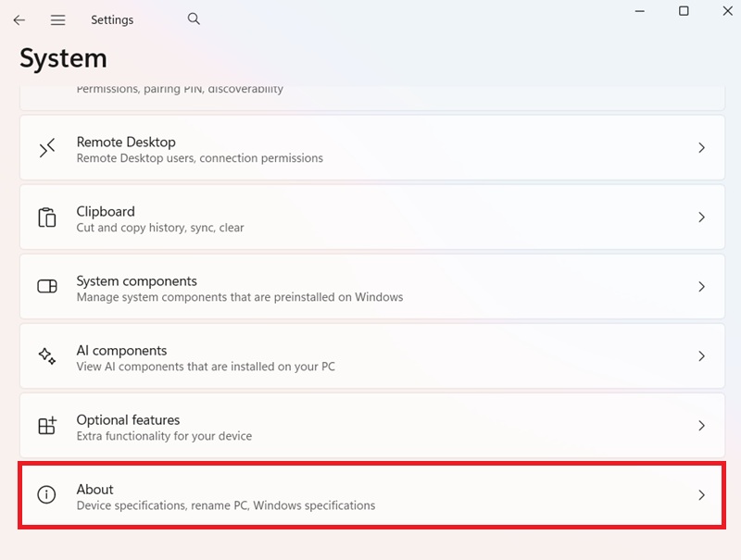The width and height of the screenshot is (741, 560).
Task: Open the About settings page
Action: tap(370, 496)
